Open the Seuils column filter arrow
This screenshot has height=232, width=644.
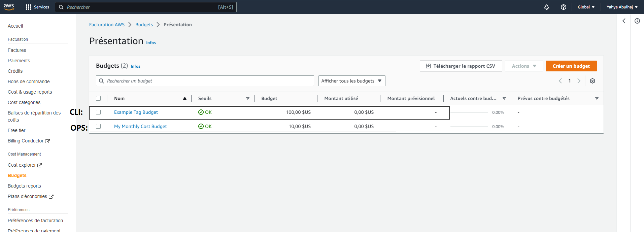coord(248,98)
